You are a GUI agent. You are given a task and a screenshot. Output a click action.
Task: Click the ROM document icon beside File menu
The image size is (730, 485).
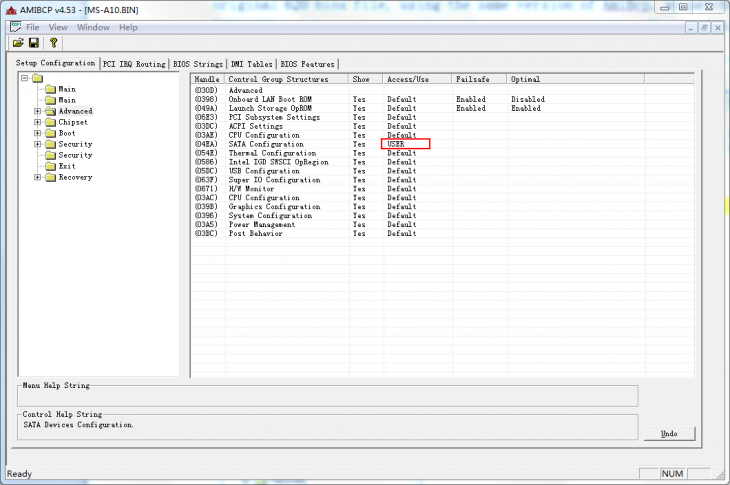pyautogui.click(x=15, y=27)
